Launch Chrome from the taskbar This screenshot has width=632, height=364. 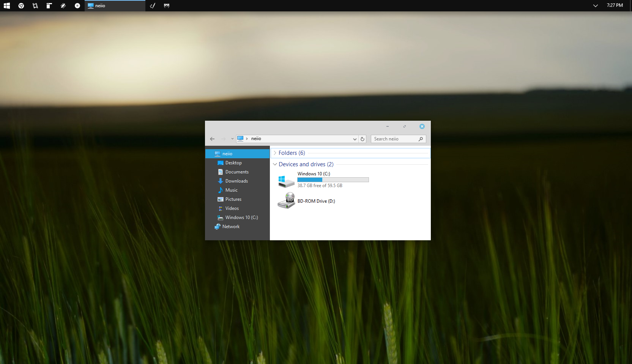pyautogui.click(x=21, y=6)
